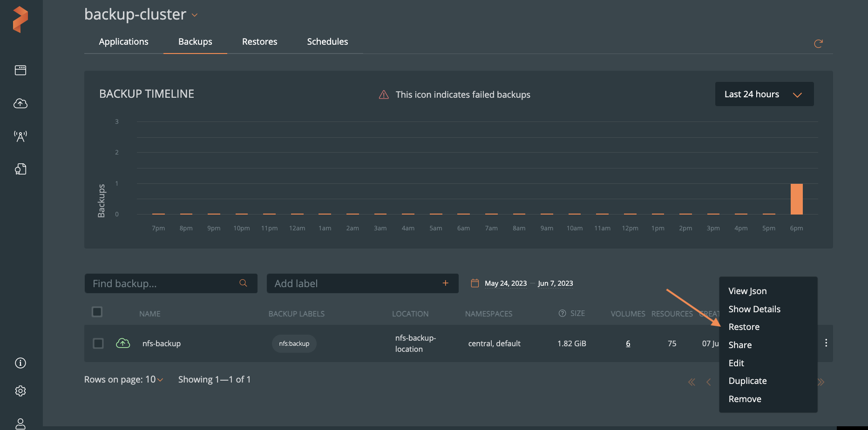
Task: Click the antenna broadcast sidebar icon
Action: pos(20,136)
